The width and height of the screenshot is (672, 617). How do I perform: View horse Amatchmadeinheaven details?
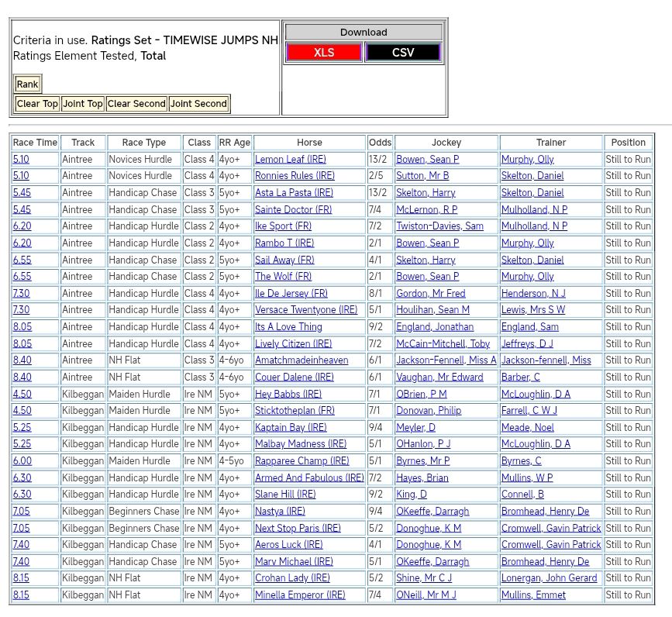tap(302, 360)
